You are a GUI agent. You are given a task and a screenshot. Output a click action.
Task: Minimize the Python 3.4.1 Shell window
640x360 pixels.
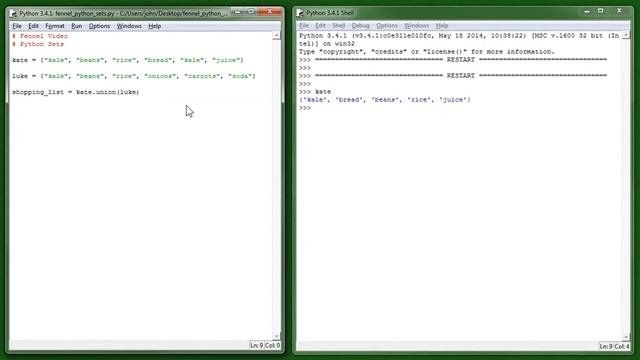587,11
